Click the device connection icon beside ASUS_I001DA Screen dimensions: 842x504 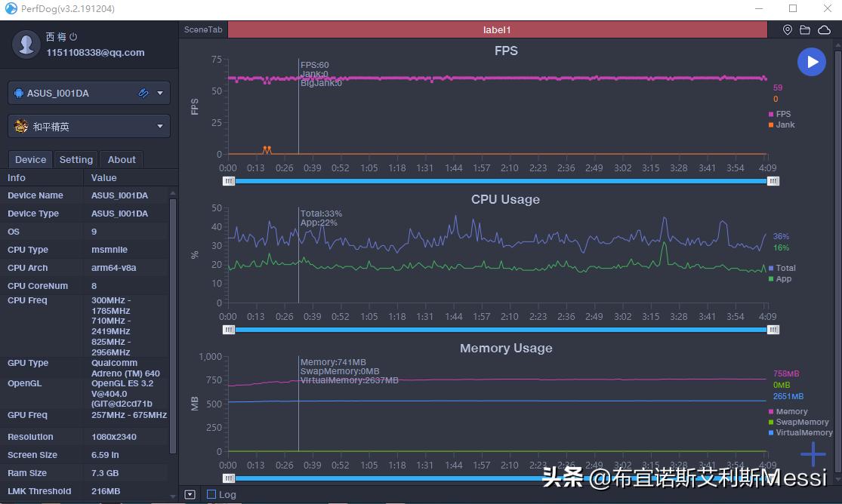[143, 92]
